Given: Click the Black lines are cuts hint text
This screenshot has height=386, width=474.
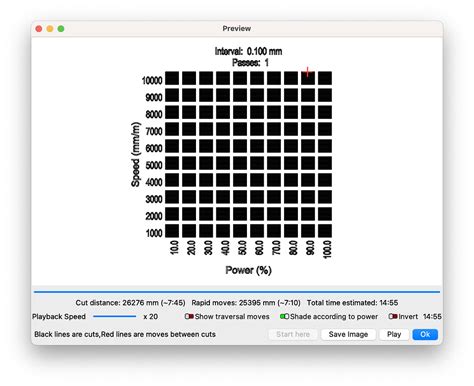Looking at the screenshot, I should coord(125,334).
